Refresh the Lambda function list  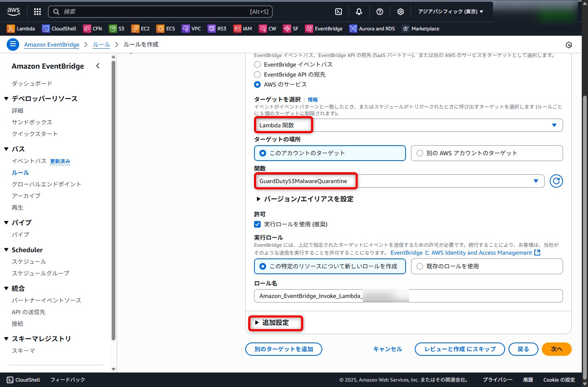pyautogui.click(x=556, y=181)
